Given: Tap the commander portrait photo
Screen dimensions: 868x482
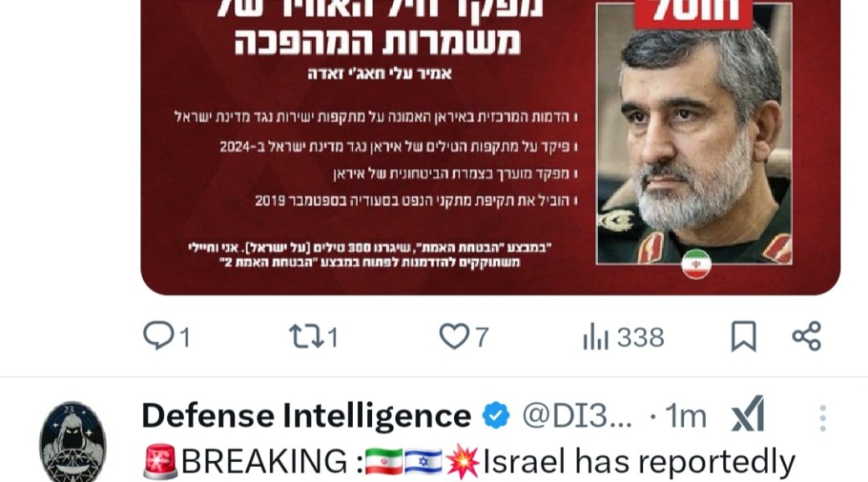Looking at the screenshot, I should [694, 133].
